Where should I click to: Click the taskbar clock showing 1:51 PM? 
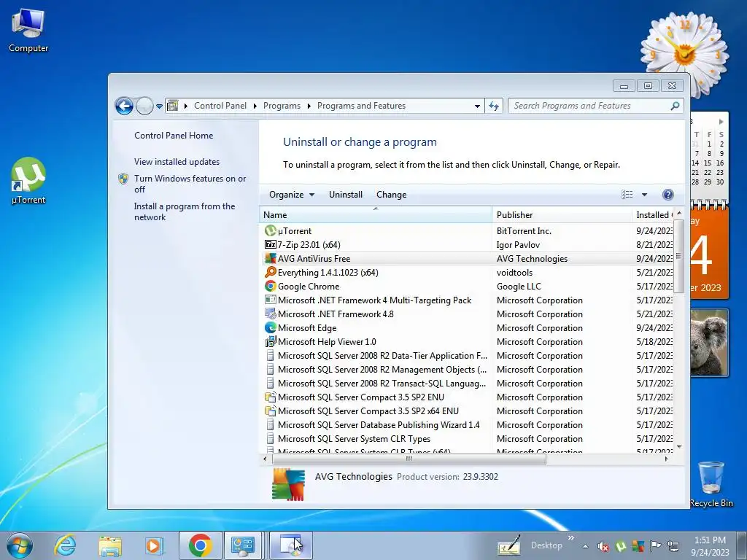(x=710, y=545)
